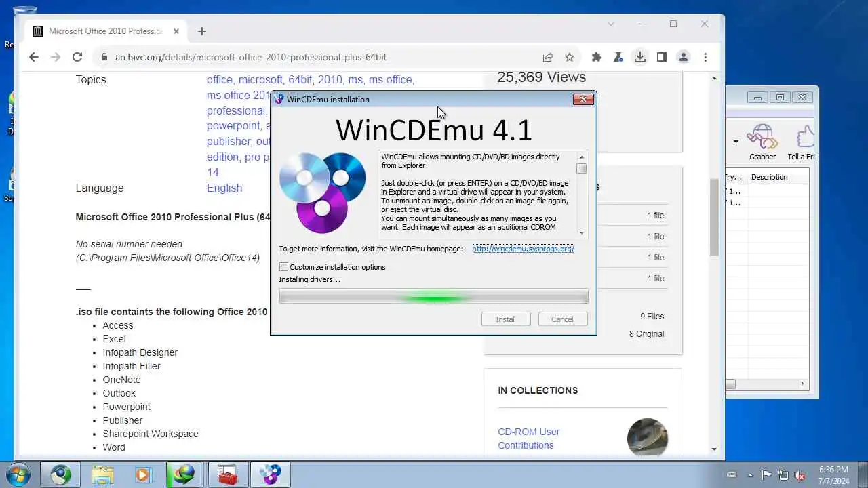Click the WinCDEmu Install button
The height and width of the screenshot is (488, 868).
[x=506, y=319]
